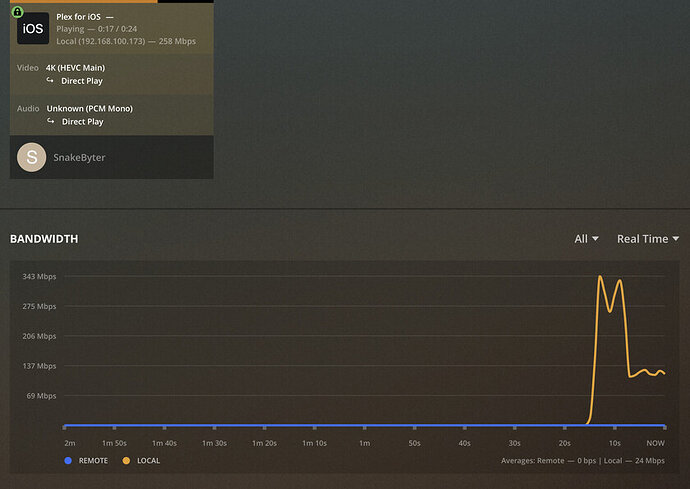Open the All bandwidth filter dropdown
Screen dimensions: 690x489
coord(586,239)
